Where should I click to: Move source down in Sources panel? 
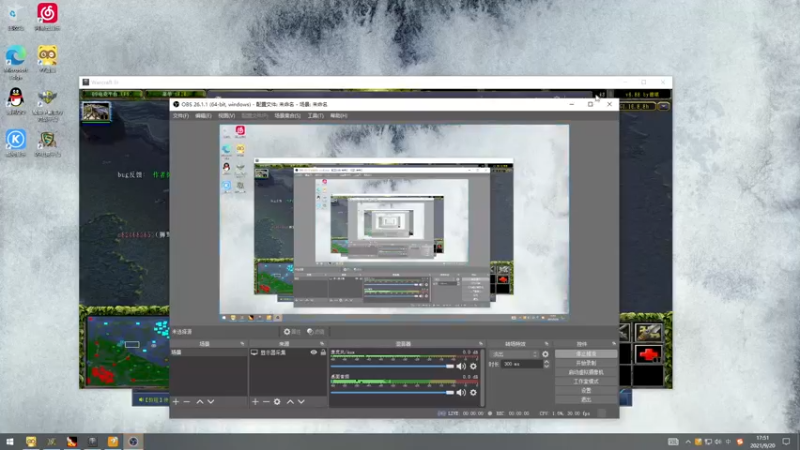301,402
